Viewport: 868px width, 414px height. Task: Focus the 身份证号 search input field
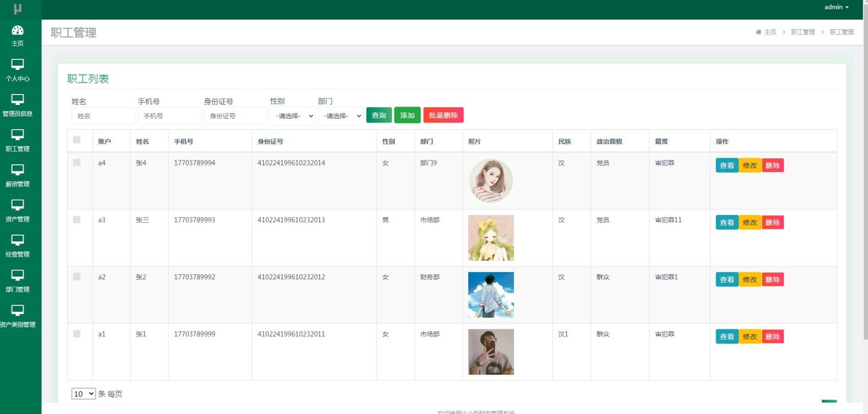pyautogui.click(x=236, y=116)
